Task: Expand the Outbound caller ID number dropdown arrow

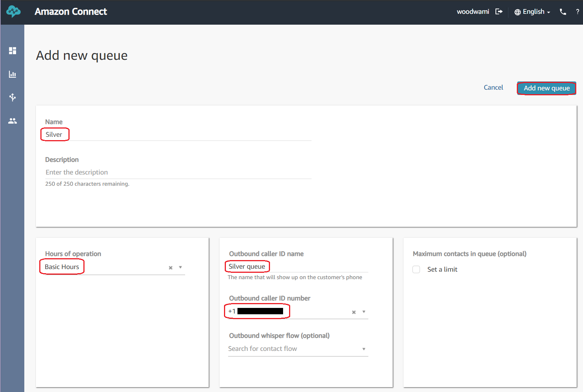Action: pyautogui.click(x=364, y=312)
